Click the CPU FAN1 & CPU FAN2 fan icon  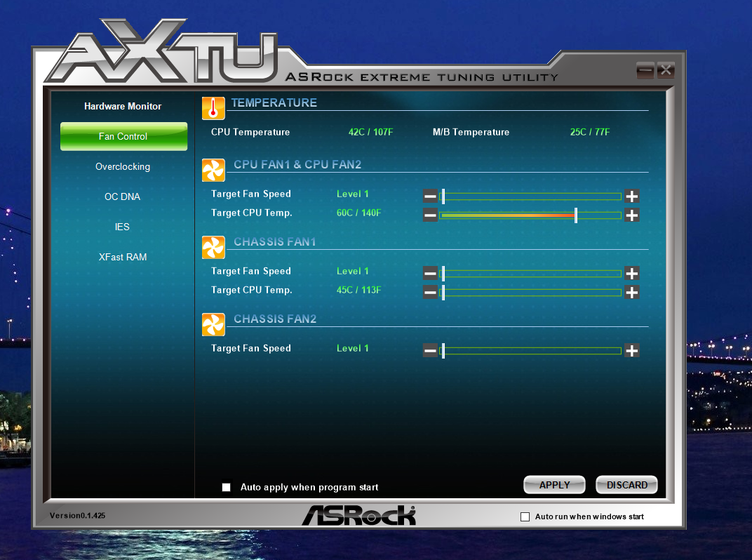[x=213, y=170]
